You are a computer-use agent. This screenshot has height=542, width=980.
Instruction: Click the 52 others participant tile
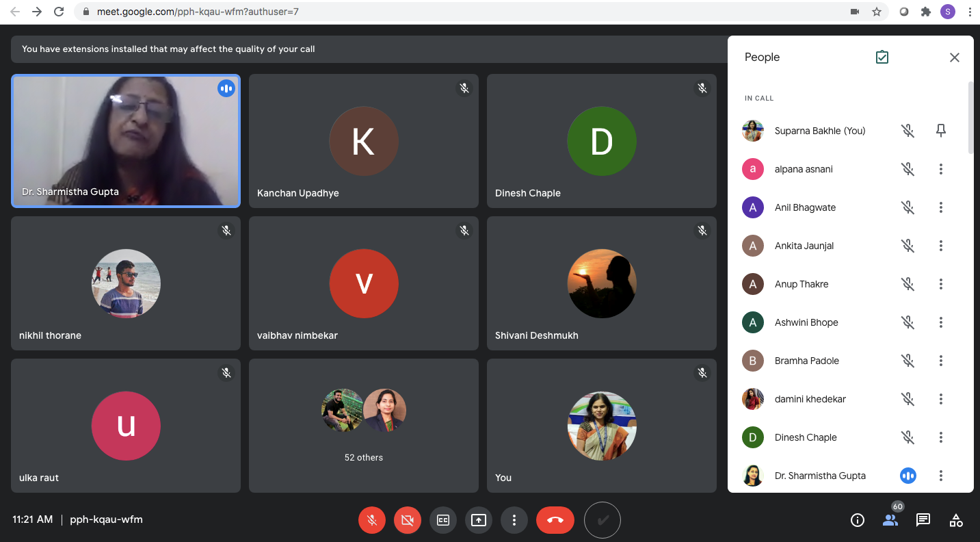click(363, 425)
